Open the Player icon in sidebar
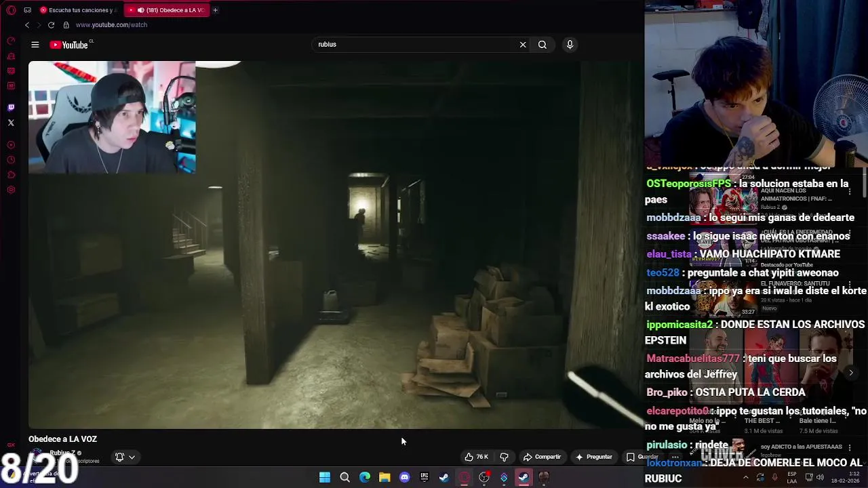868x488 pixels. 11,145
